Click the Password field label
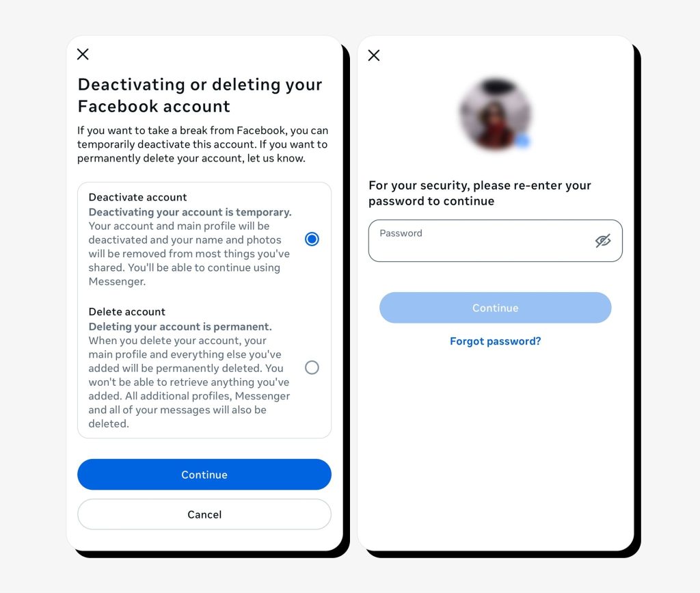Screen dimensions: 700x593 pos(401,233)
